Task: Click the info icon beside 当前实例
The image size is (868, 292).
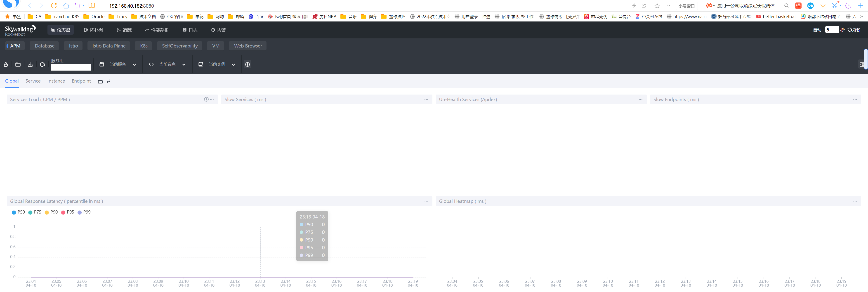Action: tap(247, 64)
